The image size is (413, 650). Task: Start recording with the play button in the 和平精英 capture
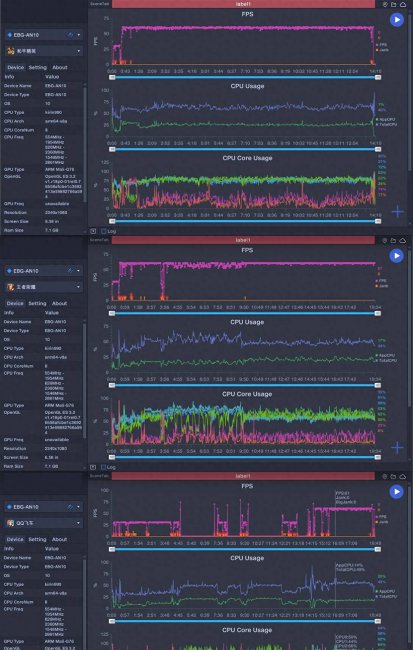coord(397,20)
